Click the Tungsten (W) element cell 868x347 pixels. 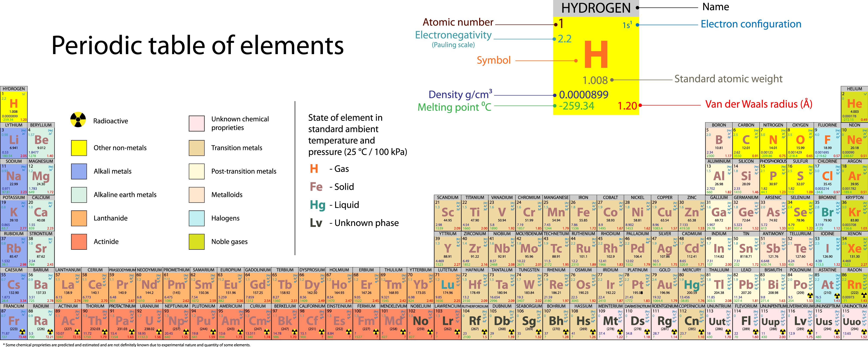529,285
